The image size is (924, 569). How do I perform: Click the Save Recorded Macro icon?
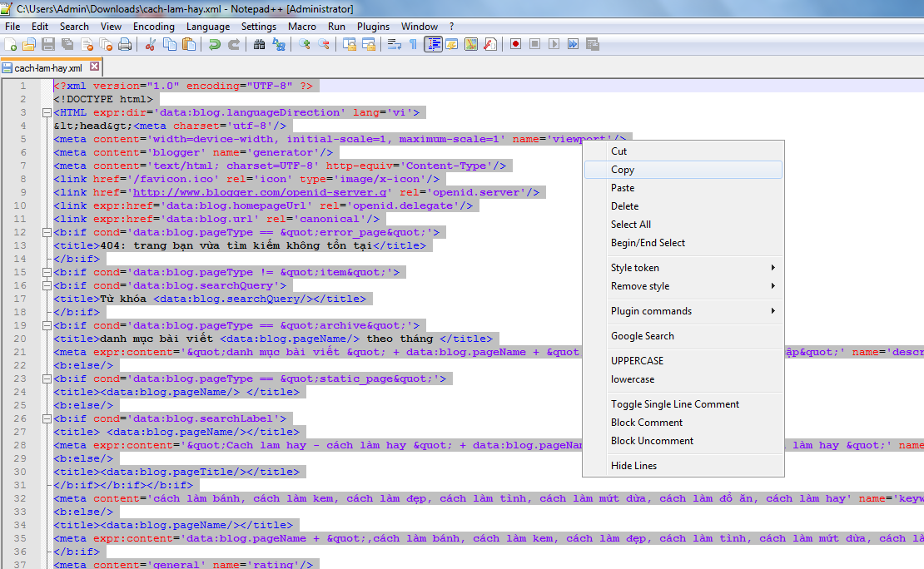tap(592, 44)
